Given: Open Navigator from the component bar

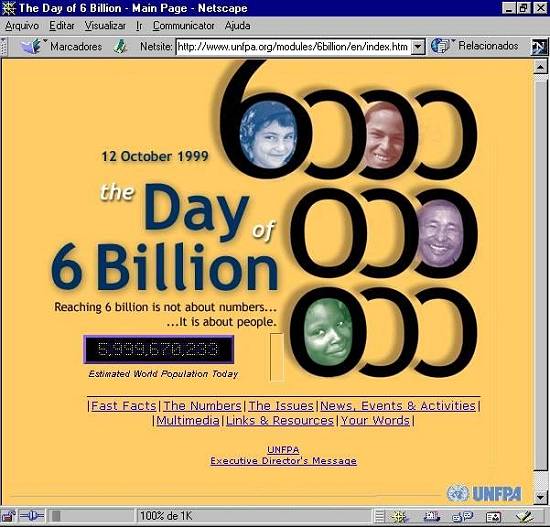Looking at the screenshot, I should coord(399,516).
